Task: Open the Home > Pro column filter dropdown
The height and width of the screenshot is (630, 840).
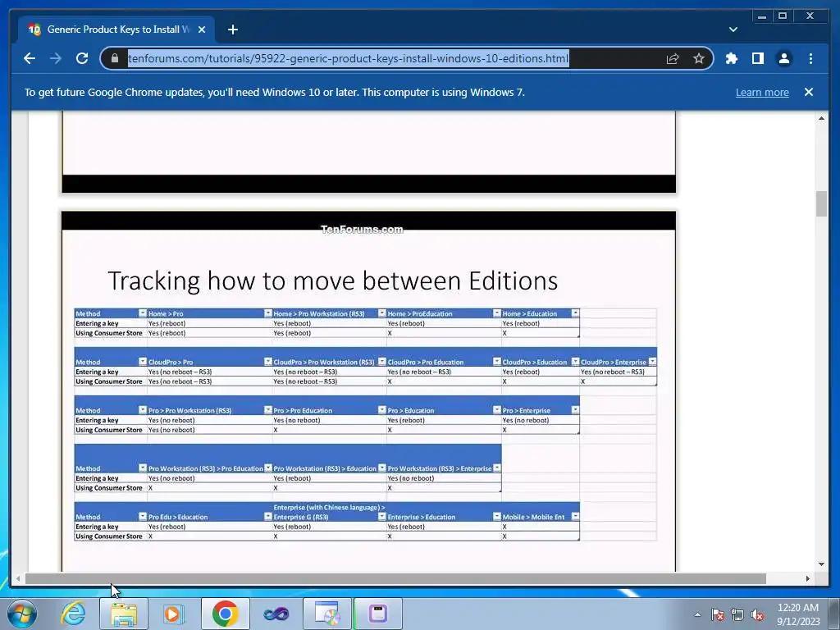Action: (268, 313)
